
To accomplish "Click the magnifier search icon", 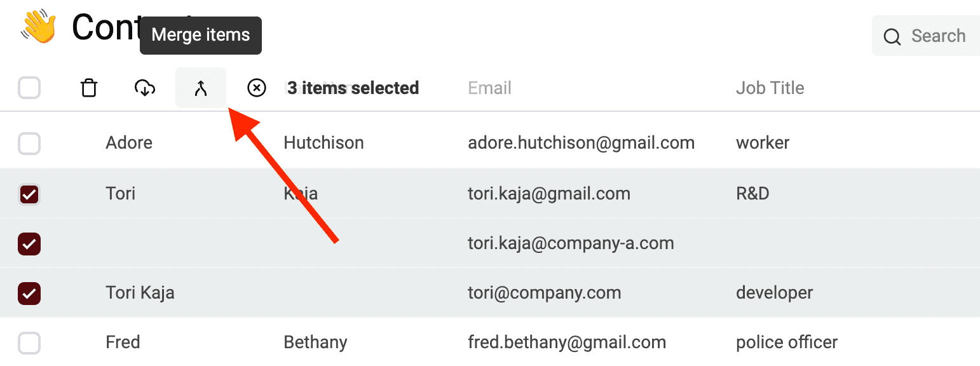I will (892, 37).
